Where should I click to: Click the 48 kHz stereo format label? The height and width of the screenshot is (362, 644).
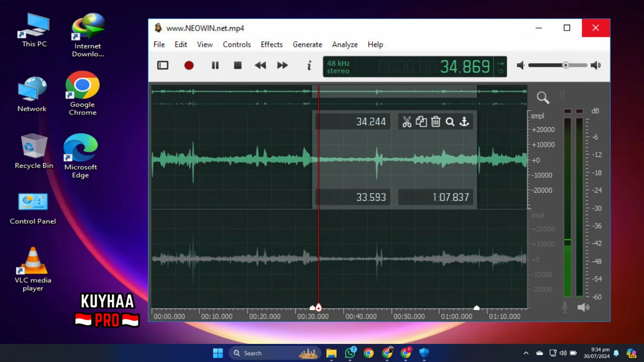(x=338, y=67)
